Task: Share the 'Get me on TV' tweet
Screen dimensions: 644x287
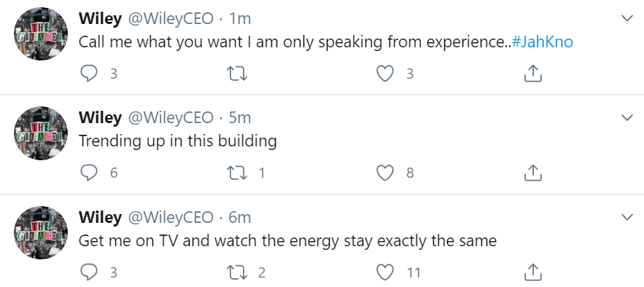Action: 533,272
